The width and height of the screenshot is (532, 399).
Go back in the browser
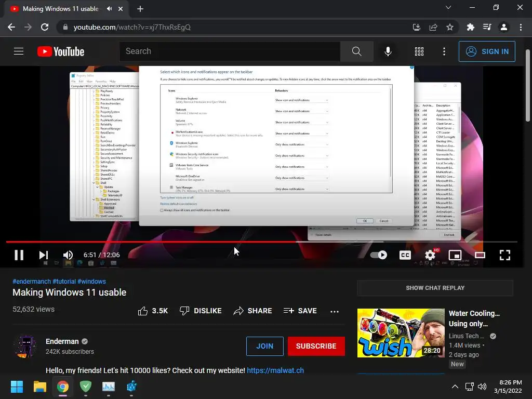click(11, 27)
